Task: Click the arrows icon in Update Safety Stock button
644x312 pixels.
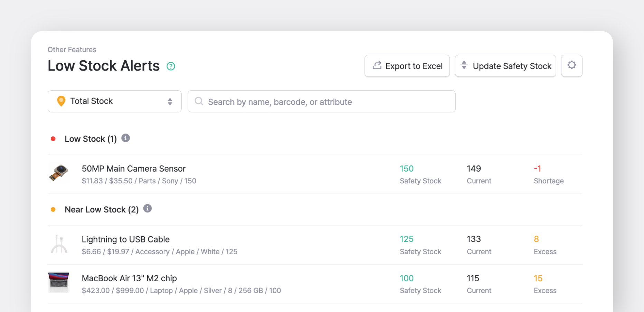Action: tap(464, 66)
